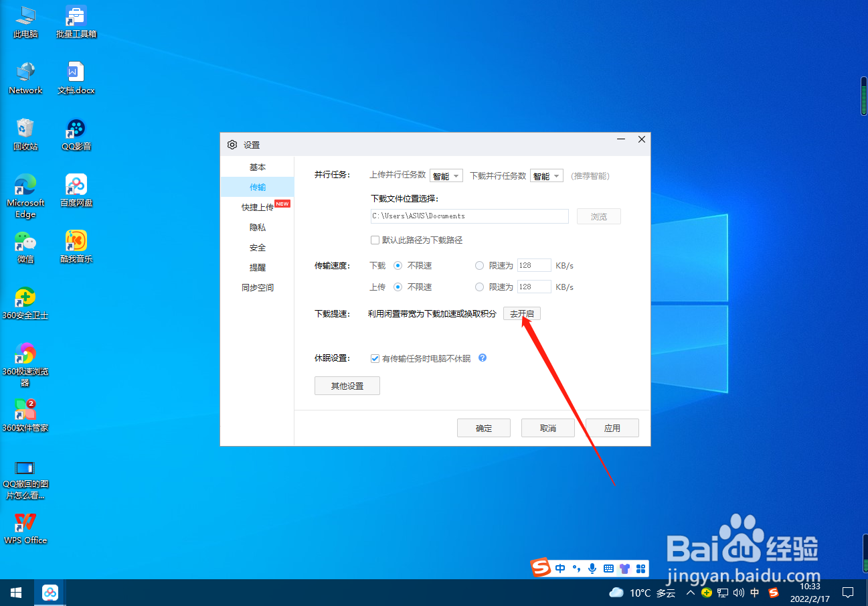868x606 pixels.
Task: Click 去开启 to enable download boost
Action: (522, 313)
